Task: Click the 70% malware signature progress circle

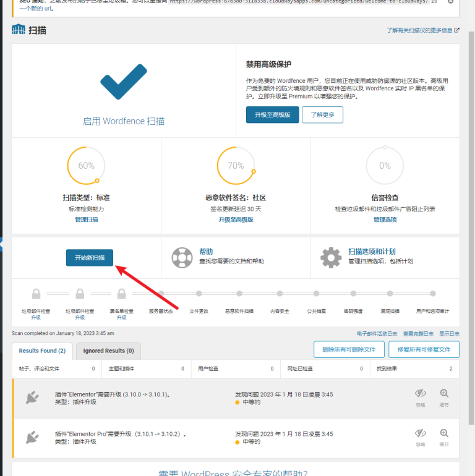Action: tap(236, 166)
